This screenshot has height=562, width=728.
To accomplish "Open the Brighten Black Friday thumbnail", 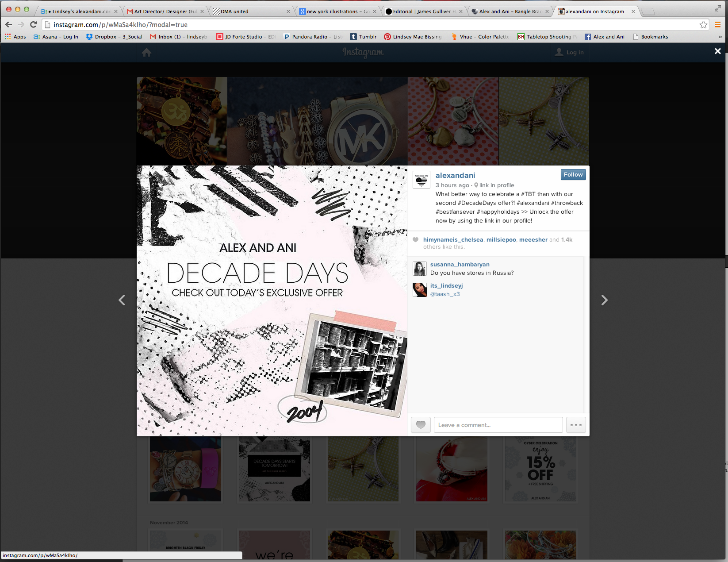I will 185,545.
